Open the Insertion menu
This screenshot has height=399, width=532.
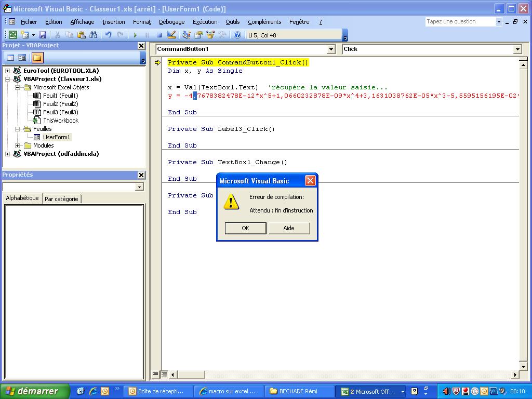tap(114, 22)
